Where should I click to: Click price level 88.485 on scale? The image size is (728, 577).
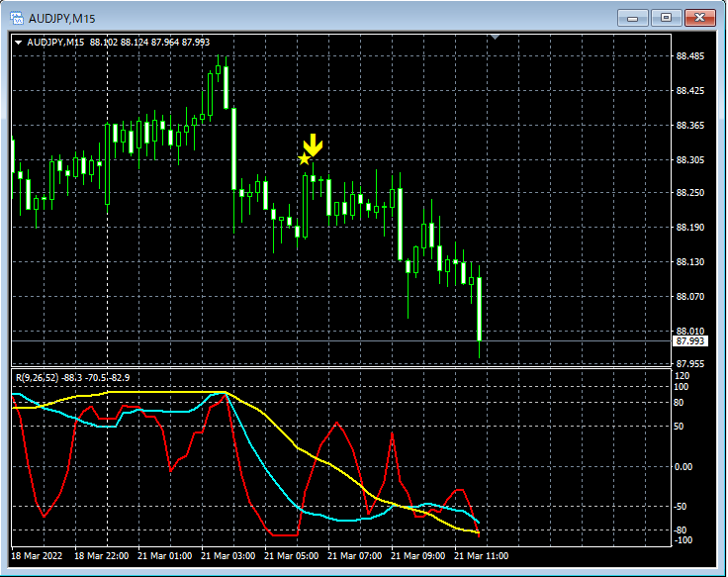tap(690, 56)
